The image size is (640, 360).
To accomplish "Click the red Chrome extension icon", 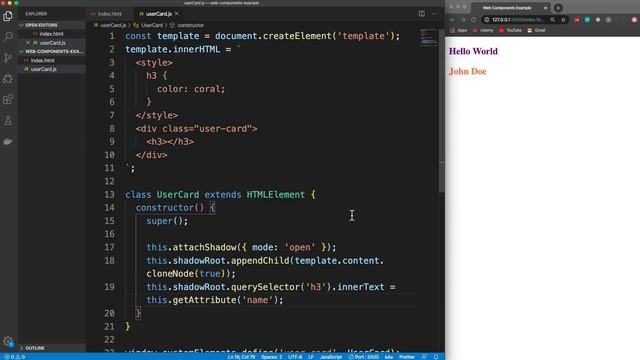I will 576,20.
